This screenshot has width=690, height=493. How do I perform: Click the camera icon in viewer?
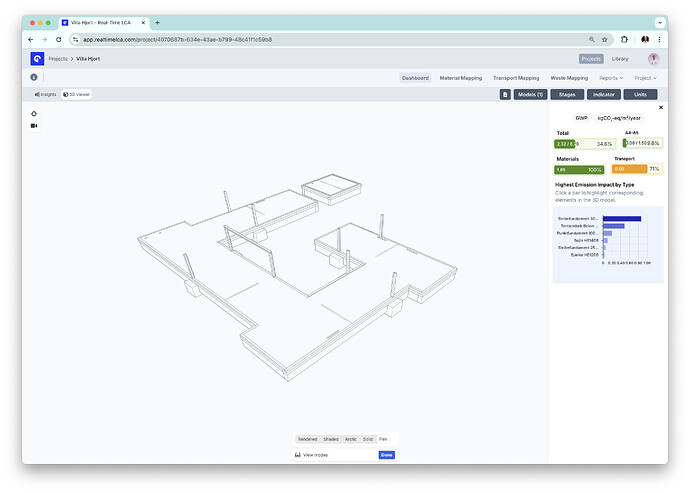(x=34, y=126)
